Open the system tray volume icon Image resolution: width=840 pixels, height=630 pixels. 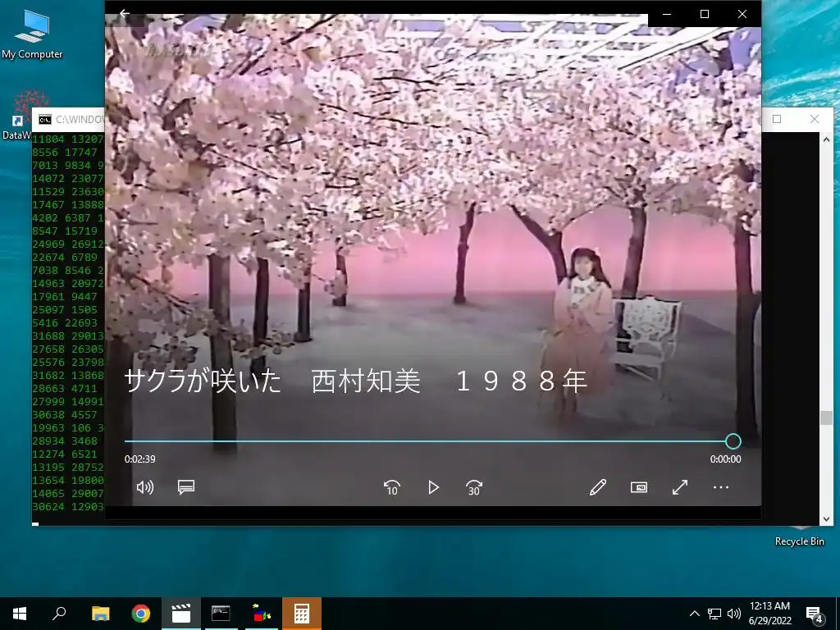pos(734,614)
